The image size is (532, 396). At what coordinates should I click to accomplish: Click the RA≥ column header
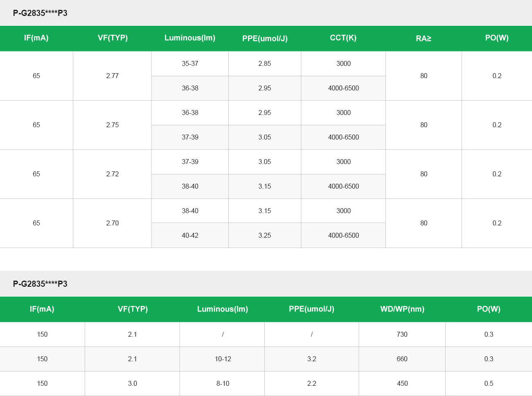click(x=424, y=38)
